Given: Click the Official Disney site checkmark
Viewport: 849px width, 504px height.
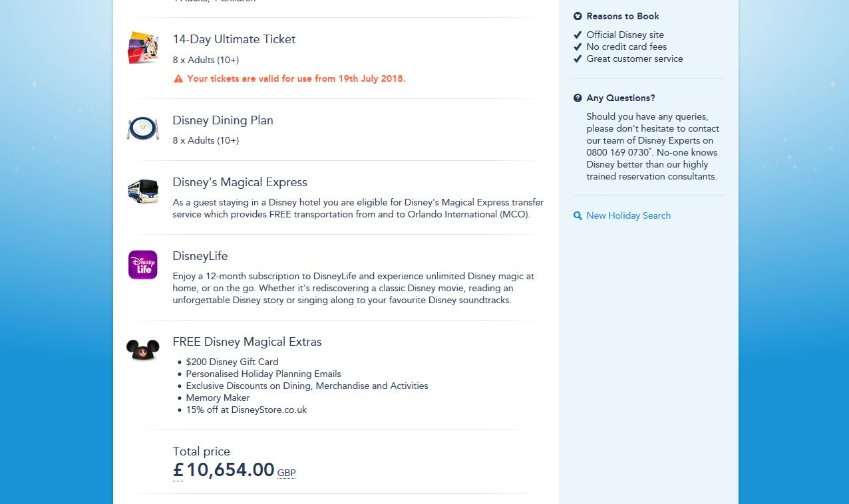Looking at the screenshot, I should (578, 35).
